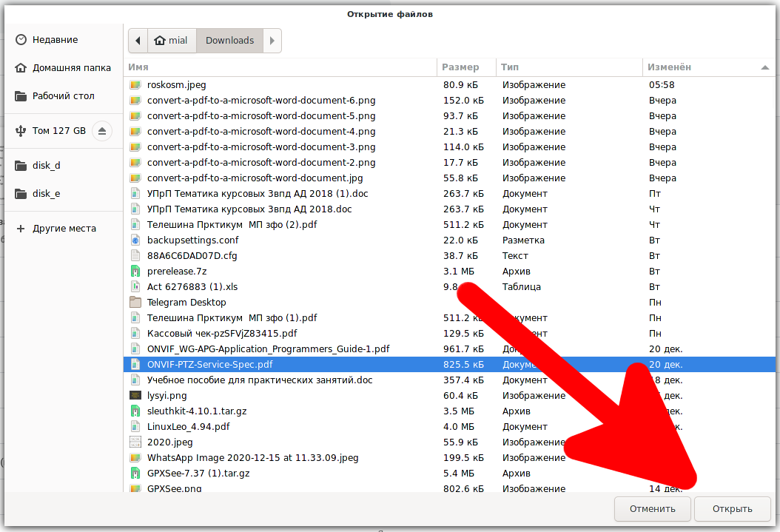Click the lysyi.png thumbnail icon
This screenshot has width=780, height=532.
tap(135, 396)
